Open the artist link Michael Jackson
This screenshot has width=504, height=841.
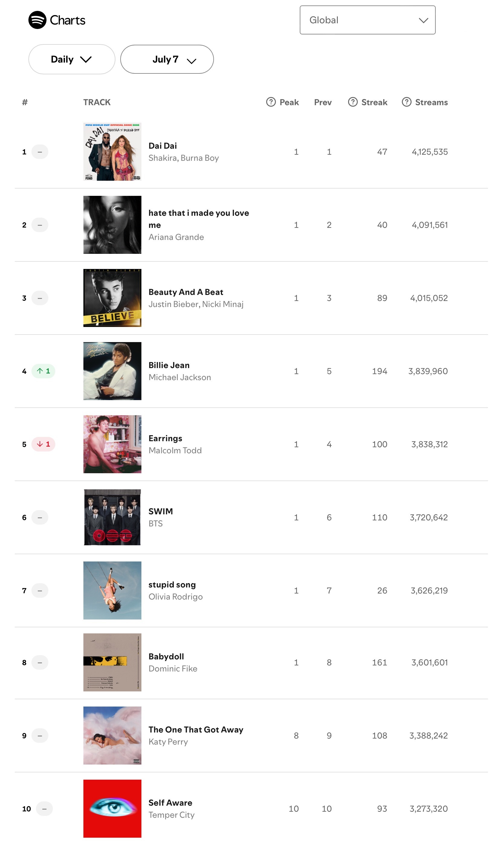(x=180, y=377)
